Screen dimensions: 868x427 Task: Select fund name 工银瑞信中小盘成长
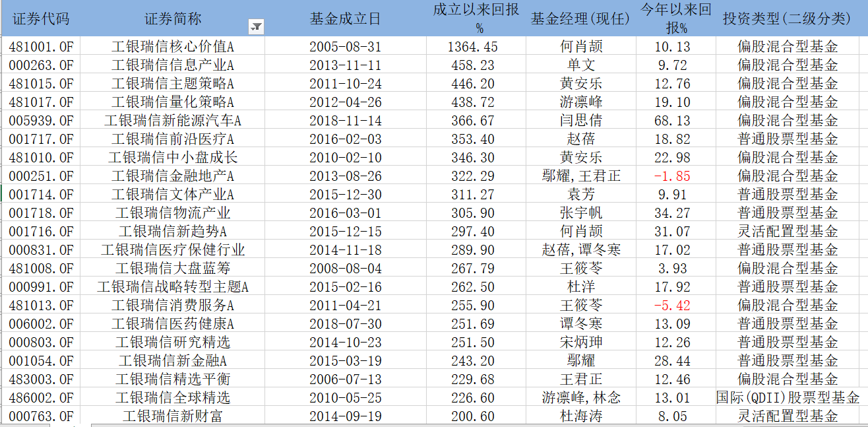click(173, 157)
